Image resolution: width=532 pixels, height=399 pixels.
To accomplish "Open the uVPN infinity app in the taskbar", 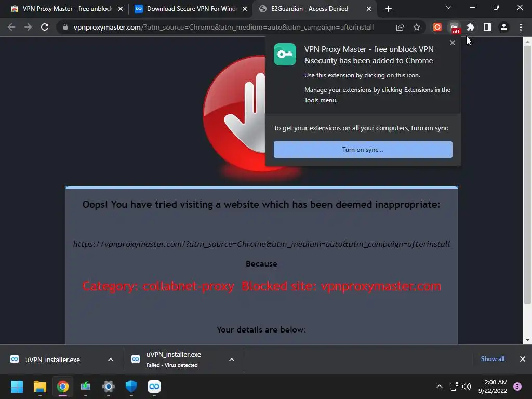I will coord(154,387).
